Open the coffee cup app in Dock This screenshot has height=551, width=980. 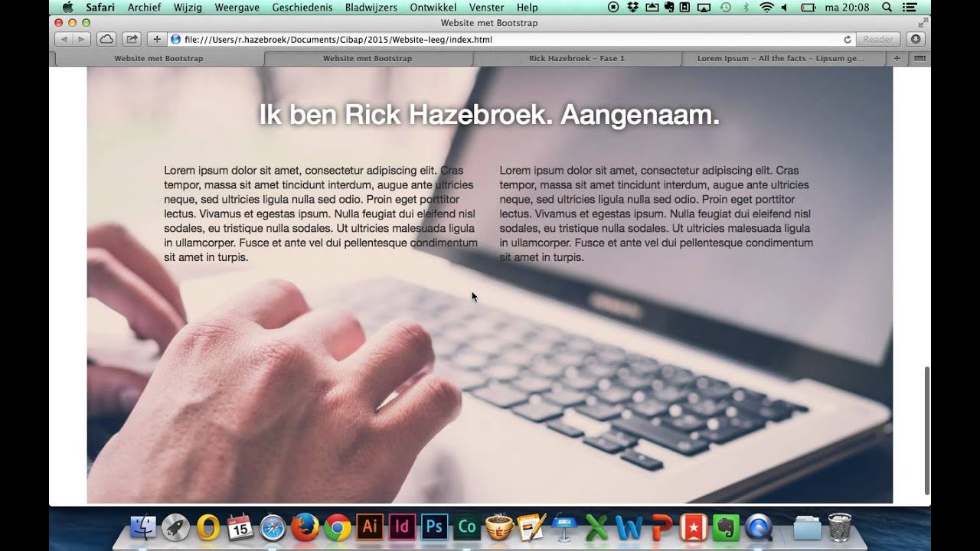point(499,527)
